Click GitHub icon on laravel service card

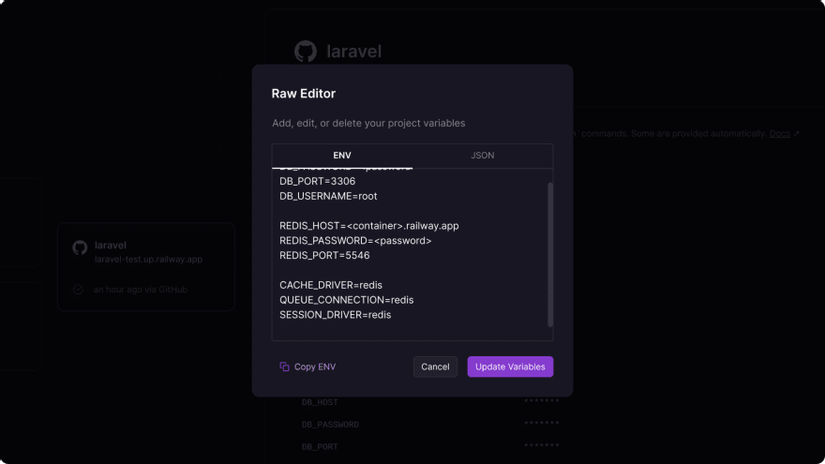80,247
